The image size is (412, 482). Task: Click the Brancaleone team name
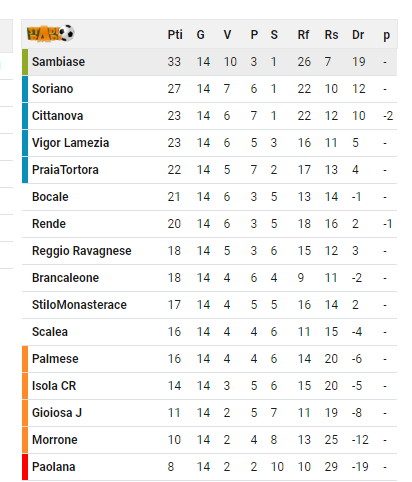point(65,278)
